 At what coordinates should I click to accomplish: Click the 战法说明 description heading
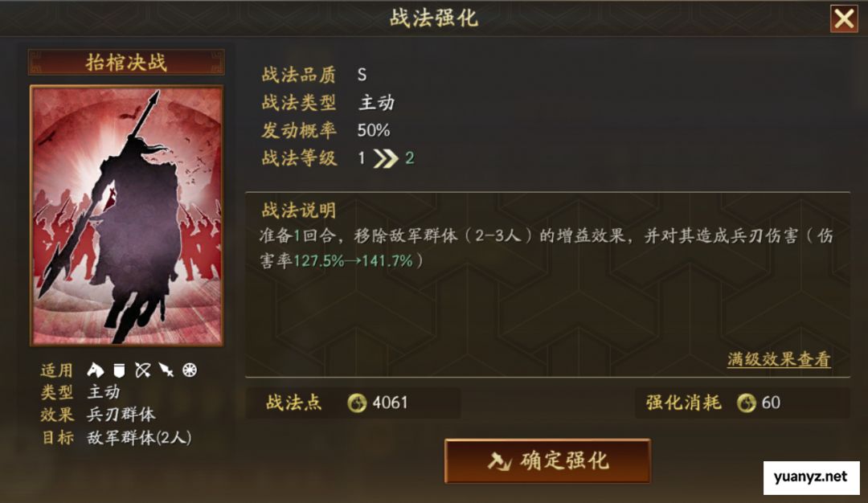coord(298,211)
